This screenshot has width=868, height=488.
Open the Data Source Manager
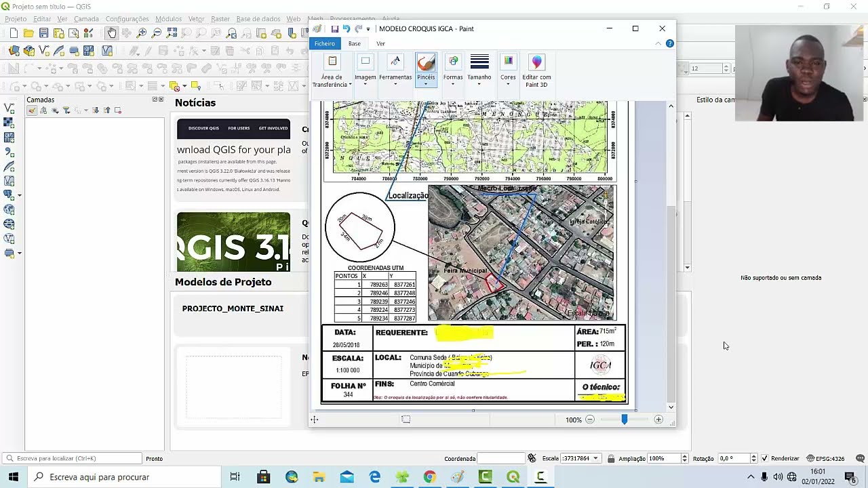click(x=14, y=51)
